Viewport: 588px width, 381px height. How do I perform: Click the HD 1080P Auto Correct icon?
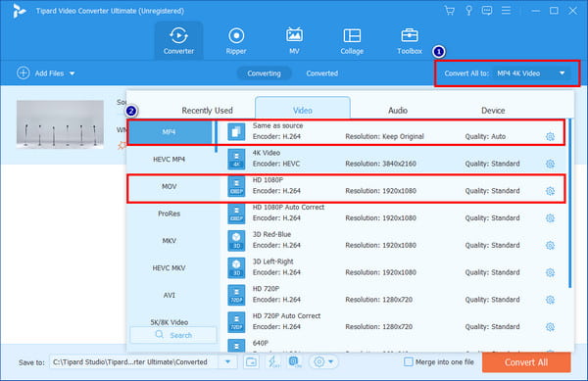click(236, 214)
